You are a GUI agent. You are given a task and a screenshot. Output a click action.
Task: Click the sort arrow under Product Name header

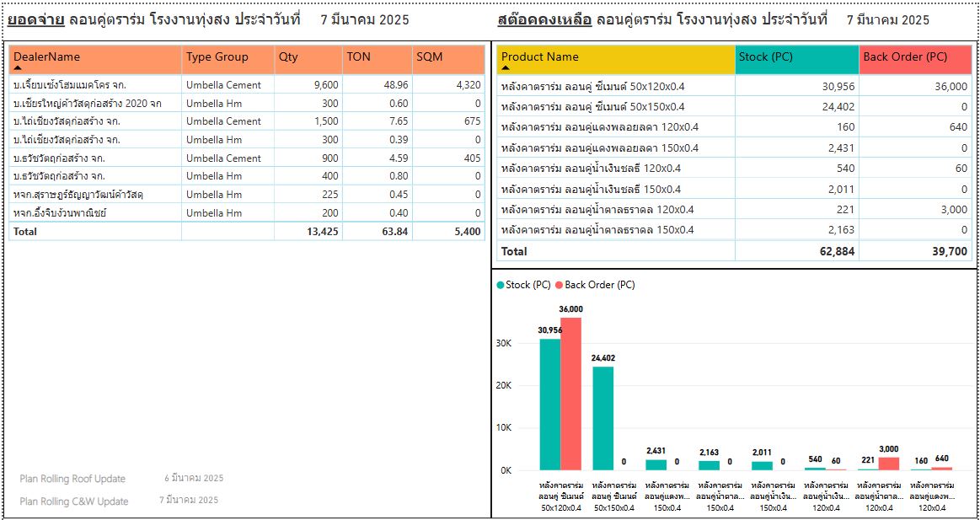[x=506, y=67]
